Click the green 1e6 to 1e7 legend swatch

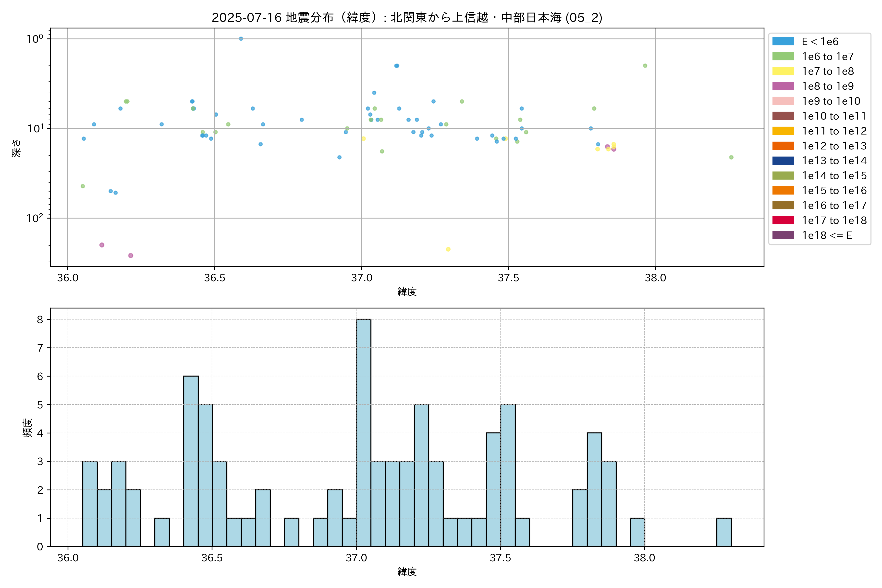tap(783, 57)
